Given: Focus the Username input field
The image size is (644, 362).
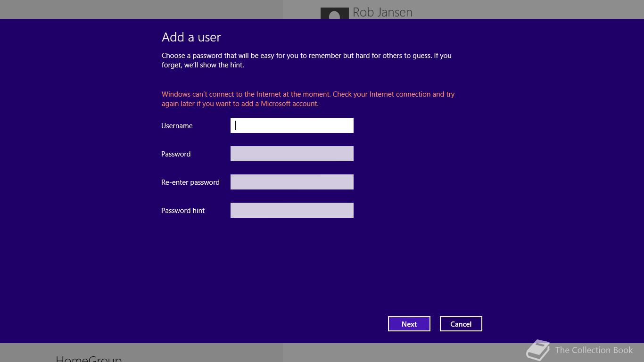Looking at the screenshot, I should [292, 125].
